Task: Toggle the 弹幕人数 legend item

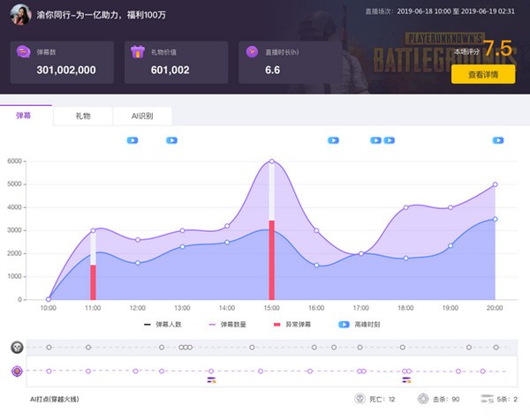Action: pos(163,325)
